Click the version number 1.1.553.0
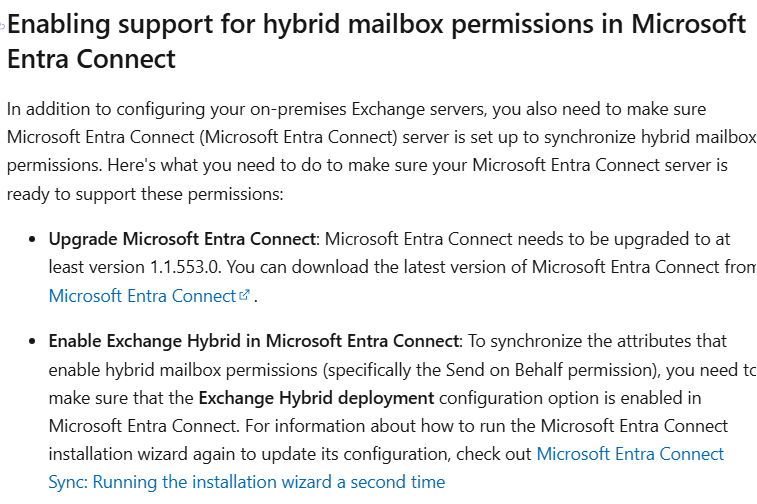This screenshot has width=757, height=504. point(185,267)
